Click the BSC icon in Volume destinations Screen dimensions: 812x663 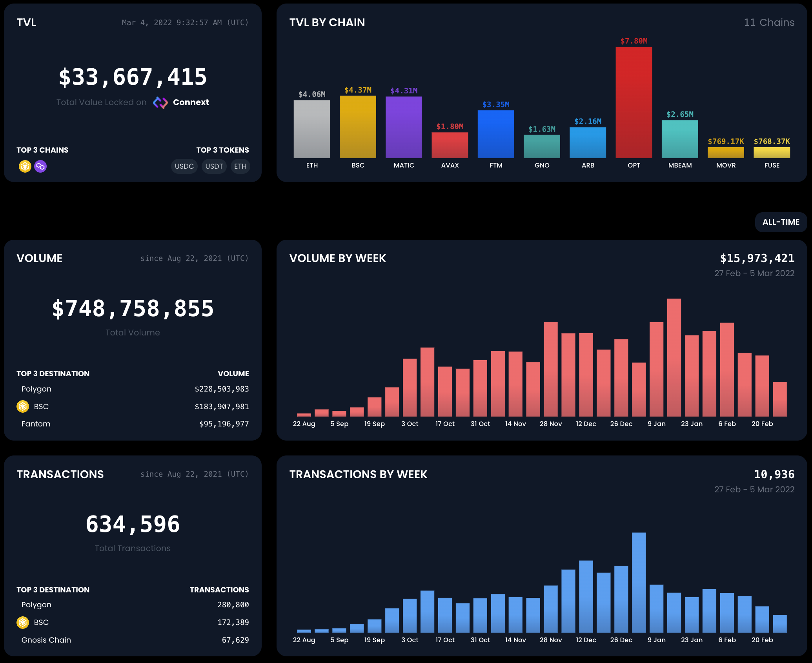[23, 406]
